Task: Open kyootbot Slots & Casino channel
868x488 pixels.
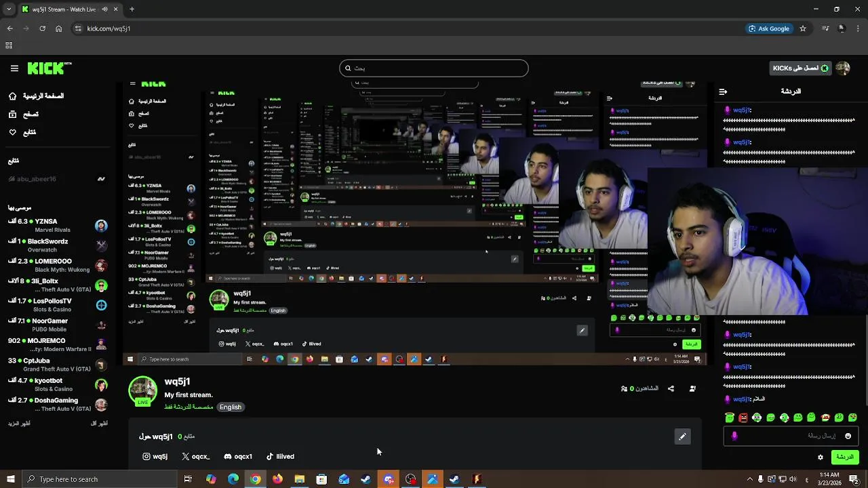Action: (x=58, y=384)
